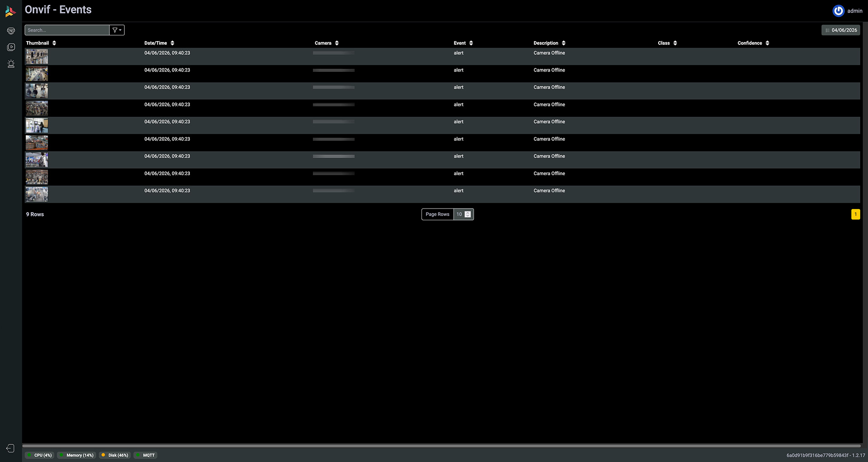Click the Camera column header label
The width and height of the screenshot is (868, 462).
[x=323, y=43]
